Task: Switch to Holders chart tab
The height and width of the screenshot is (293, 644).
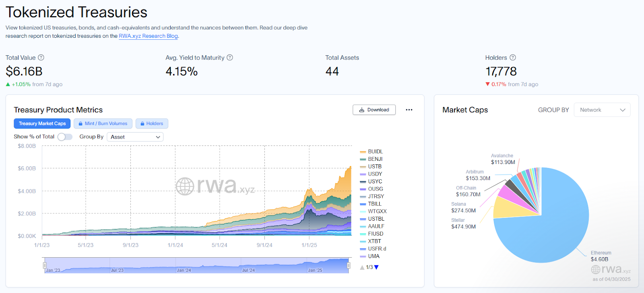Action: tap(152, 123)
